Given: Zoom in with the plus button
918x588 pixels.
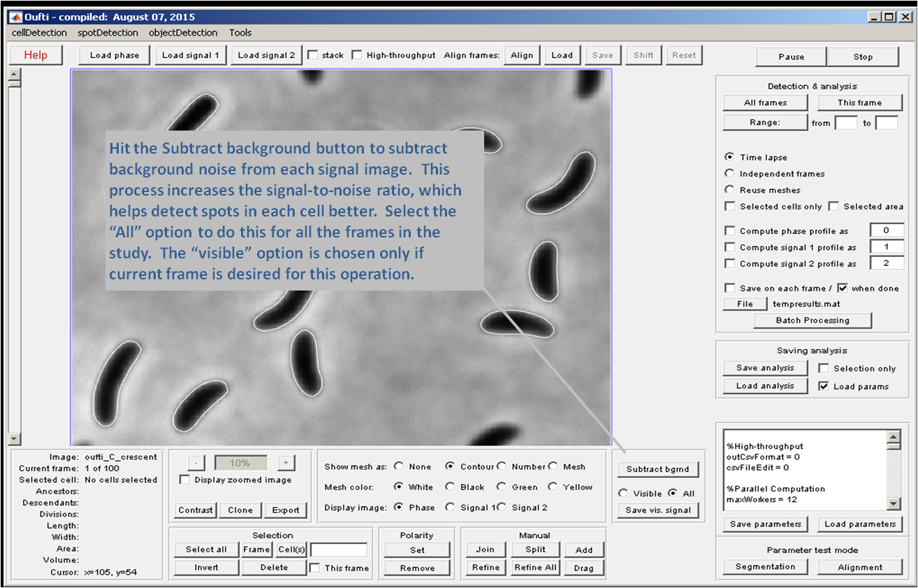Looking at the screenshot, I should [x=286, y=462].
